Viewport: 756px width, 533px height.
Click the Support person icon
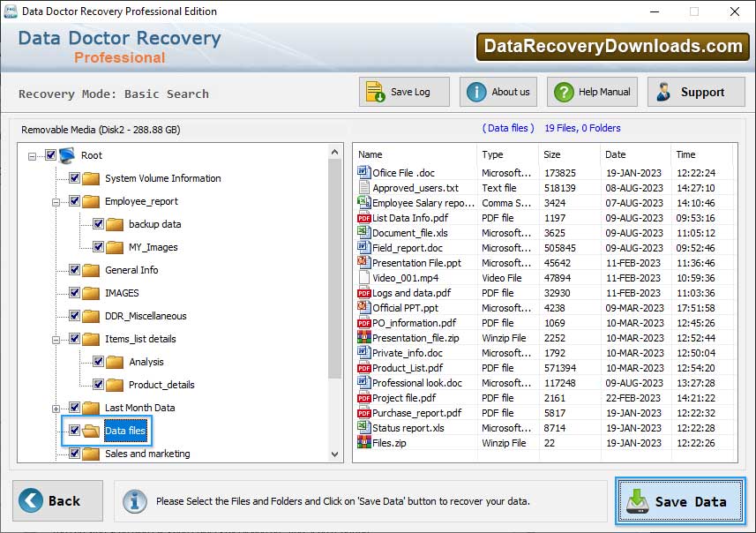(x=663, y=92)
